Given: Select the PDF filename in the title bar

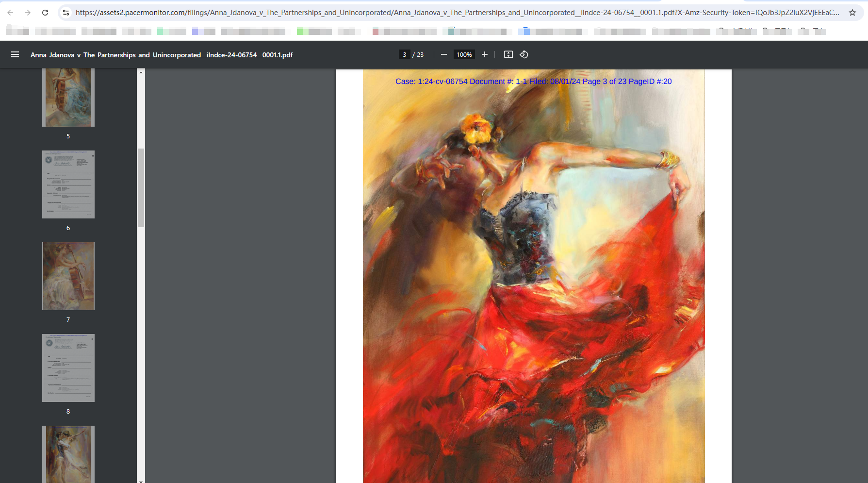Looking at the screenshot, I should tap(161, 55).
